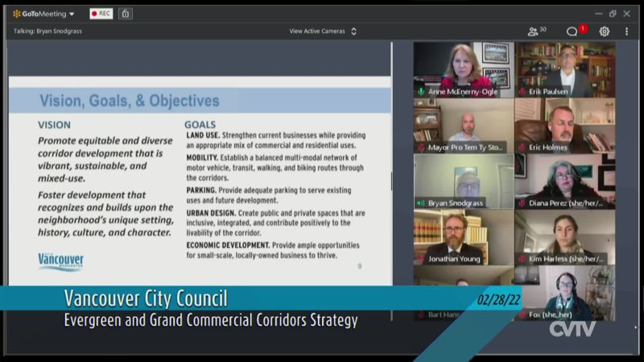This screenshot has width=644, height=362.
Task: Click the MOBILITY goal text
Action: click(x=275, y=167)
